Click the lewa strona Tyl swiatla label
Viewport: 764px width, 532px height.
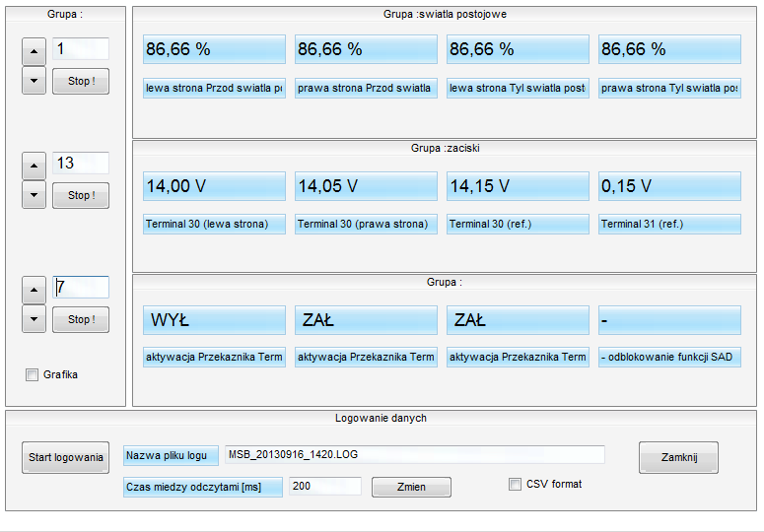pos(518,88)
